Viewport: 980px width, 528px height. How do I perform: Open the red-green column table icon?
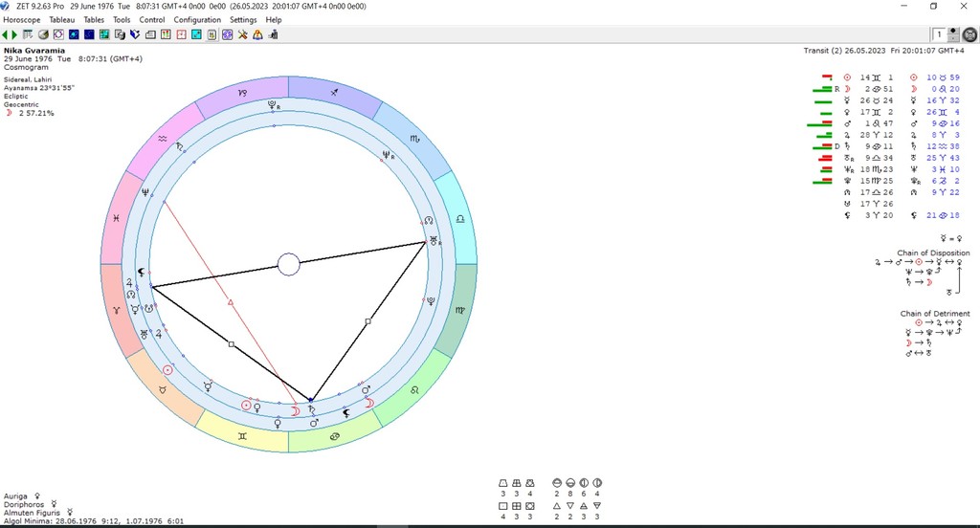(x=166, y=35)
